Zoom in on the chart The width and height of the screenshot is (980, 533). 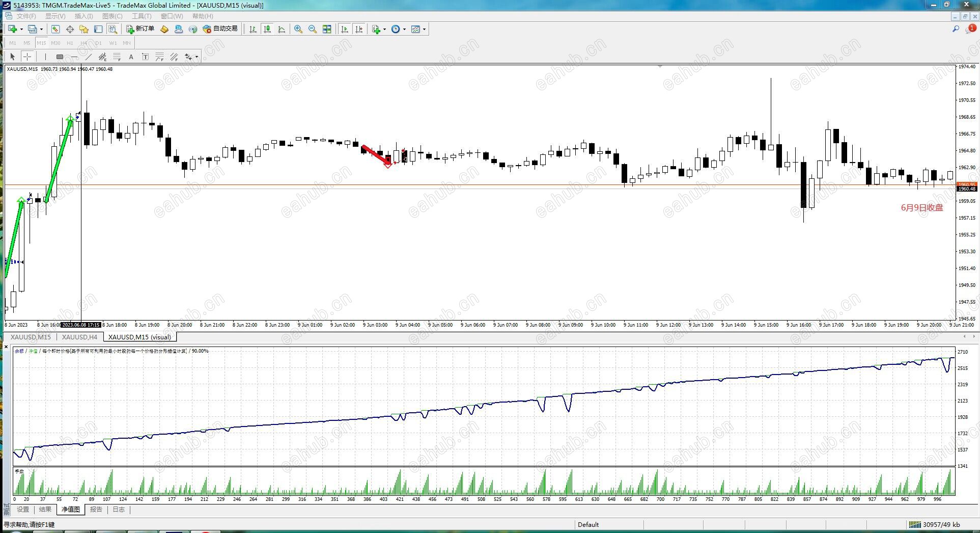tap(298, 29)
